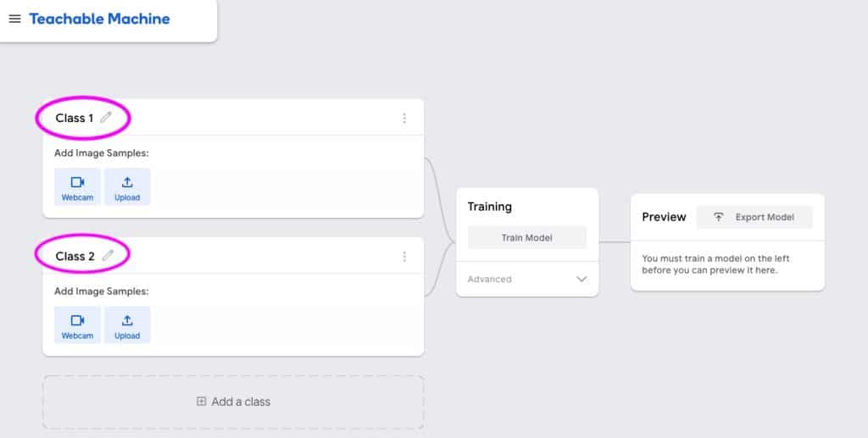
Task: Click the Train Model button
Action: [x=527, y=238]
